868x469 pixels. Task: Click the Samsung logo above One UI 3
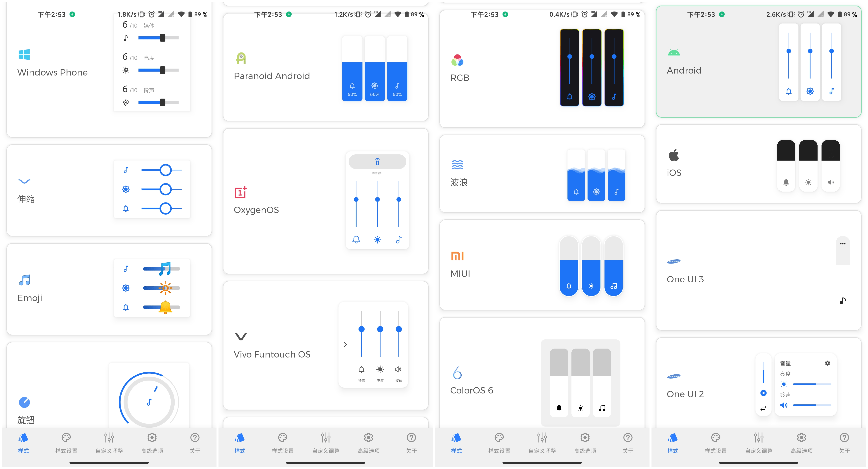click(x=674, y=261)
